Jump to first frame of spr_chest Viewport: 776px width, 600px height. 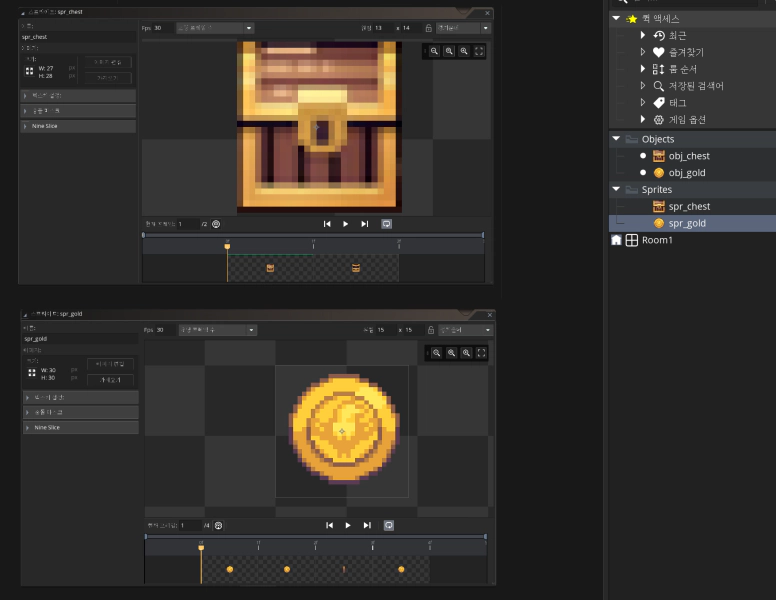327,224
